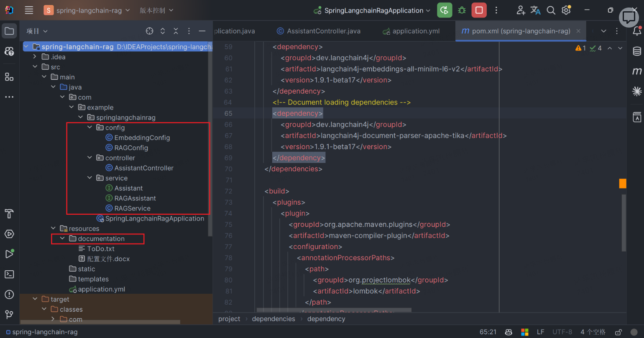Collapse the service package in project tree
This screenshot has height=338, width=644.
click(x=89, y=178)
